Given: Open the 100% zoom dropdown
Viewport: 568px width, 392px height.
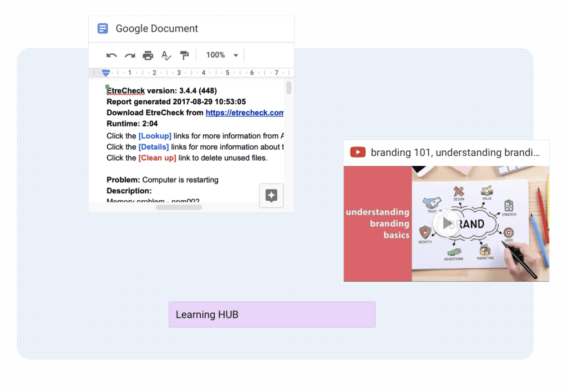Looking at the screenshot, I should click(222, 55).
